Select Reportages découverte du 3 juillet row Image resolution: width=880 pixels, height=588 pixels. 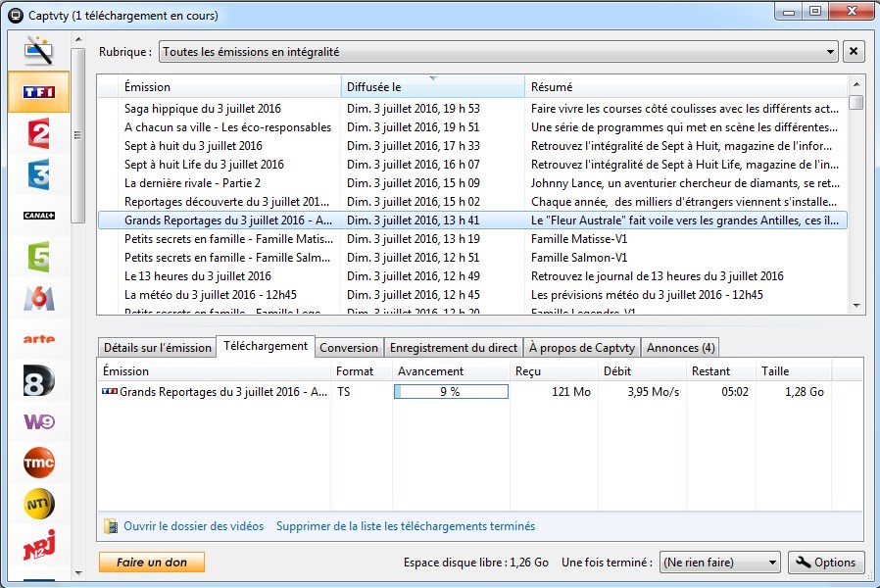coord(472,202)
